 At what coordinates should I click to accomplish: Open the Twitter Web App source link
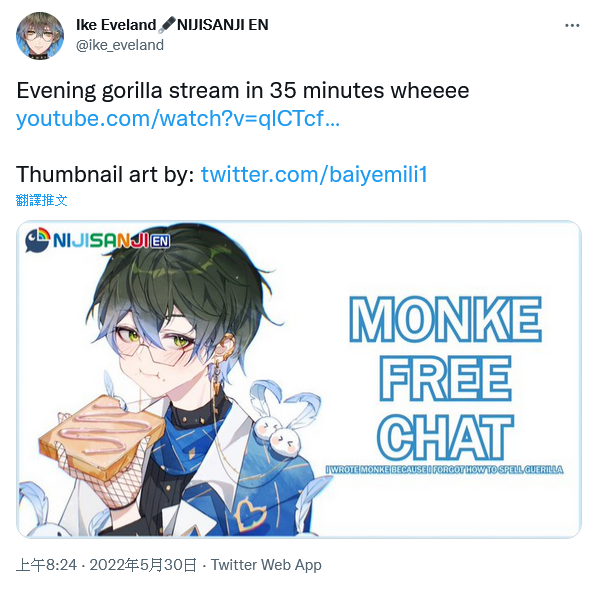click(x=266, y=565)
